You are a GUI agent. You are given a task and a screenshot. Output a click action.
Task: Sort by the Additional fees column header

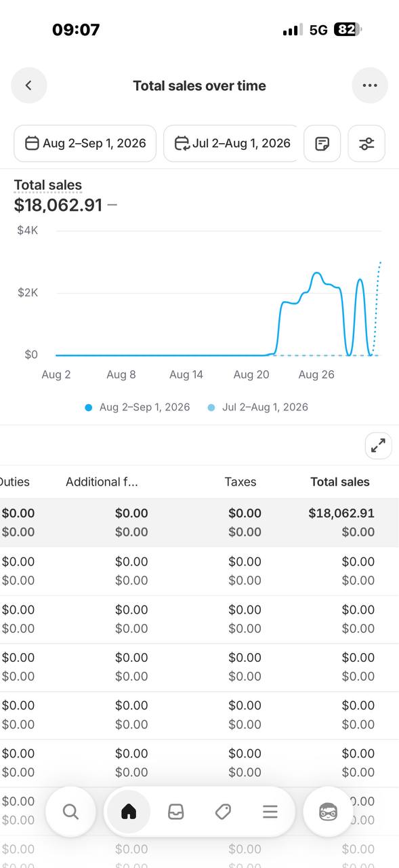click(102, 482)
